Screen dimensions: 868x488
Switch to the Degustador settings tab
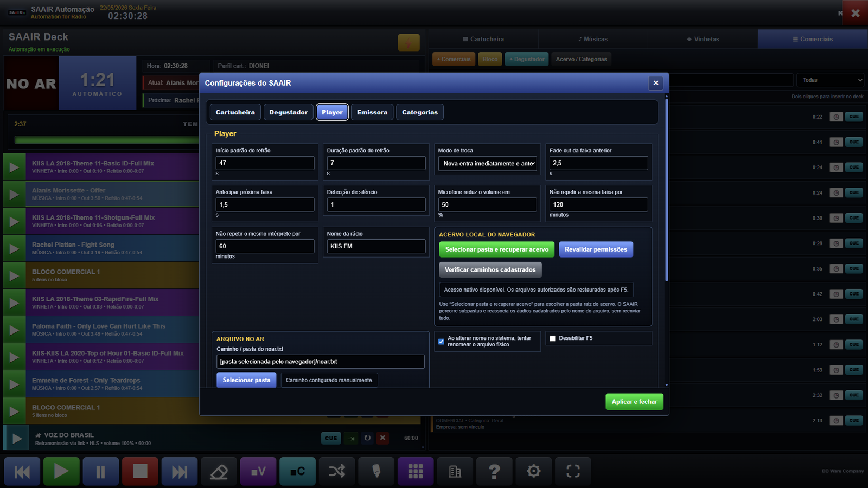pos(288,113)
